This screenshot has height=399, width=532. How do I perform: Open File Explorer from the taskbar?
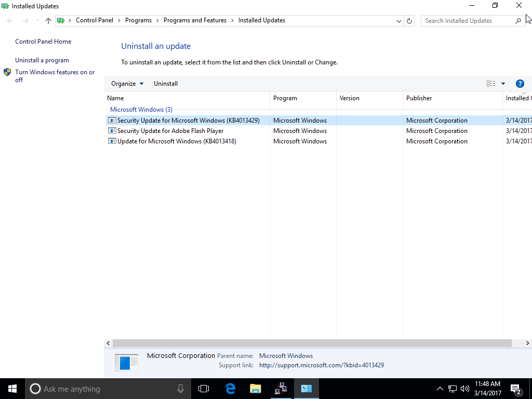pyautogui.click(x=256, y=389)
